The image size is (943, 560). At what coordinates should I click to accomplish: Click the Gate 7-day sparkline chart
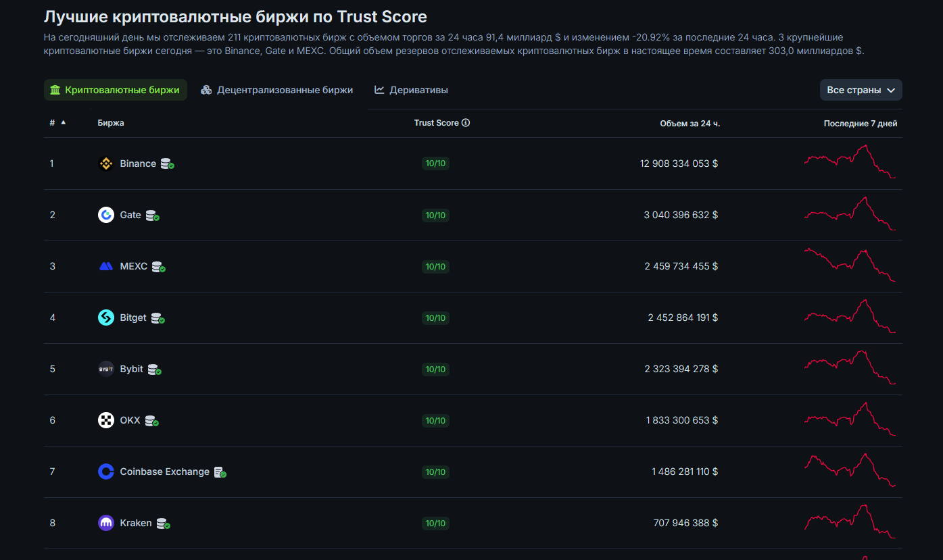coord(850,213)
